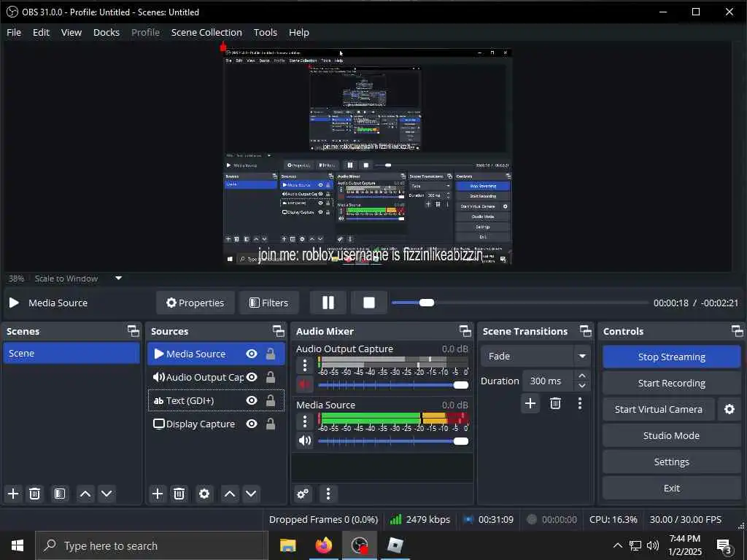The height and width of the screenshot is (560, 747).
Task: Delete the scene transition with trash
Action: pos(555,404)
